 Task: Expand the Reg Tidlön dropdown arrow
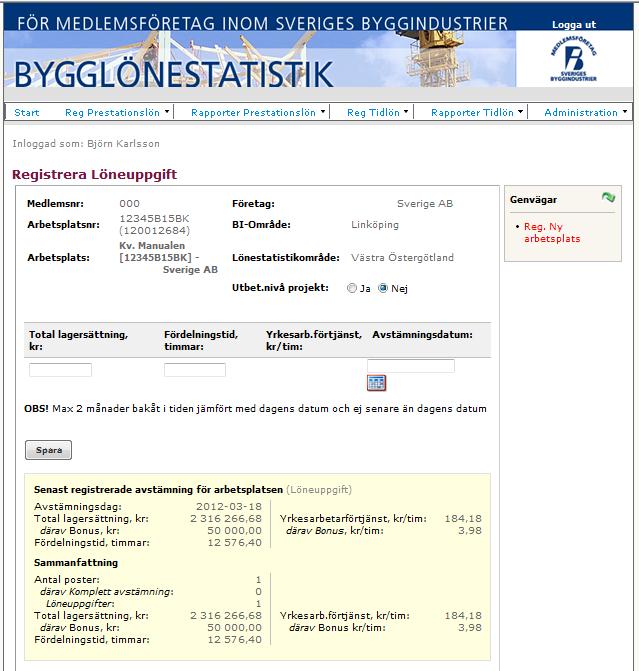click(406, 111)
